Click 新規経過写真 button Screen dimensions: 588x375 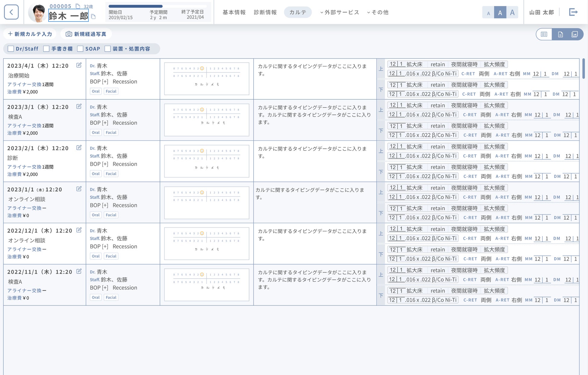pyautogui.click(x=86, y=34)
